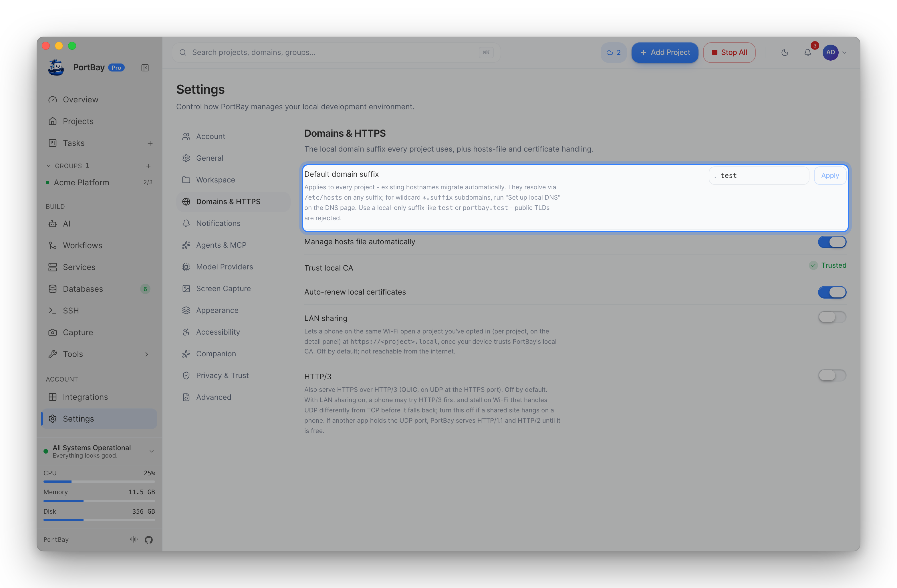
Task: Click Add Project button
Action: click(665, 52)
